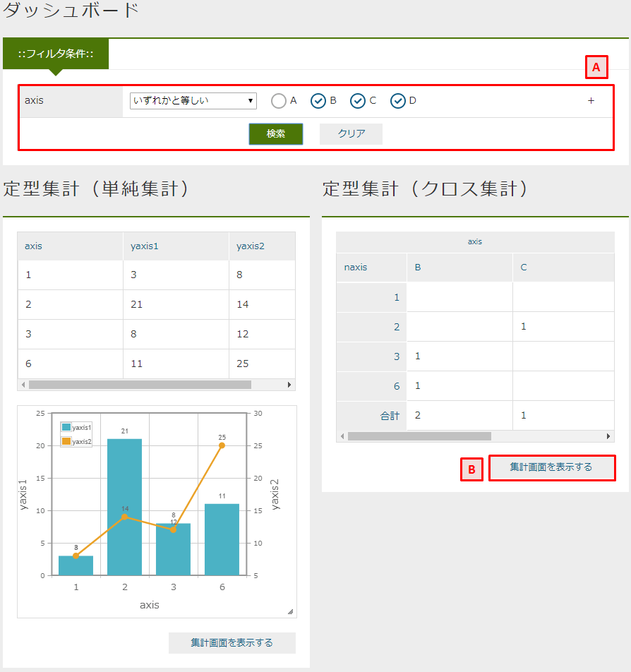Uncheck the B checkbox in the filter row
This screenshot has height=672, width=631.
pyautogui.click(x=318, y=100)
